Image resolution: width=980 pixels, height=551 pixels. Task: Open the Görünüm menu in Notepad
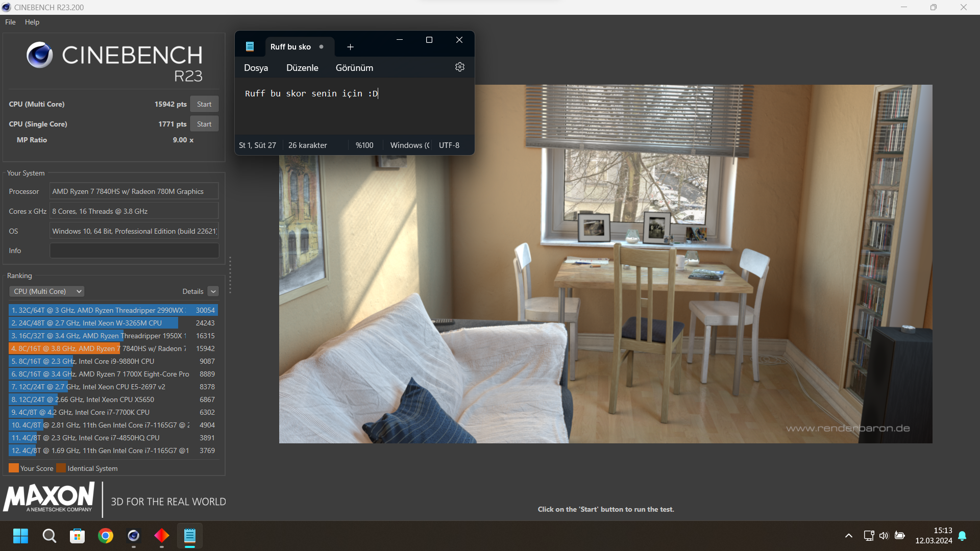(x=354, y=68)
